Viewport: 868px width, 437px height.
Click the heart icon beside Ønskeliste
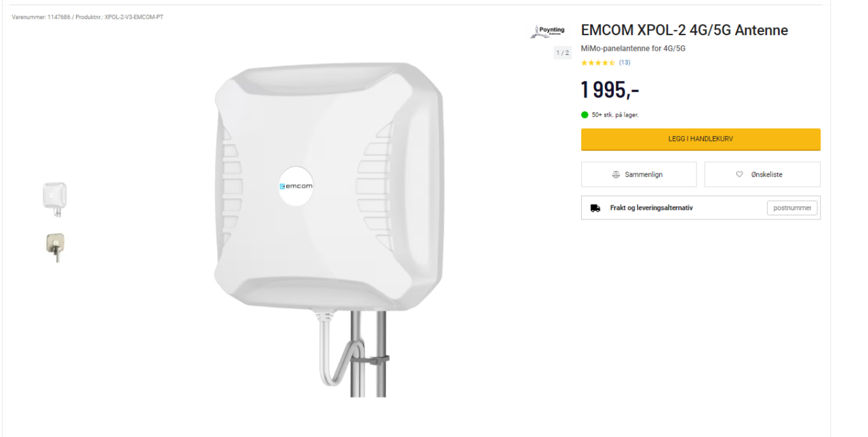tap(739, 175)
